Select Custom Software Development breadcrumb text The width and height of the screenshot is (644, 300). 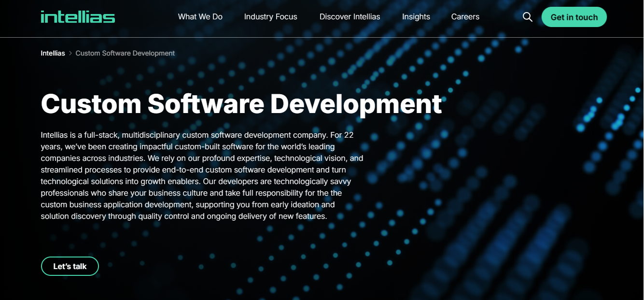tap(125, 53)
